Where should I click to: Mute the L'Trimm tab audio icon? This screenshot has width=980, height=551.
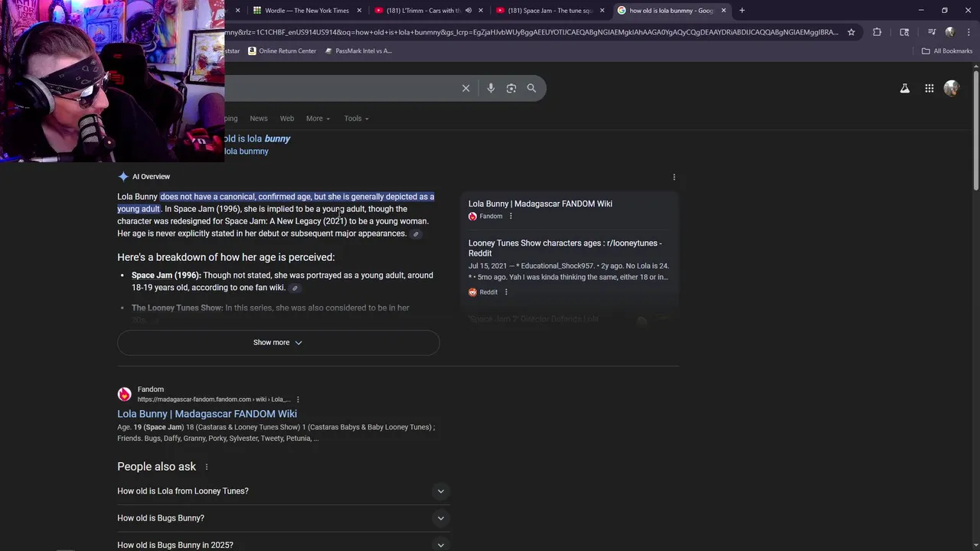click(x=468, y=10)
